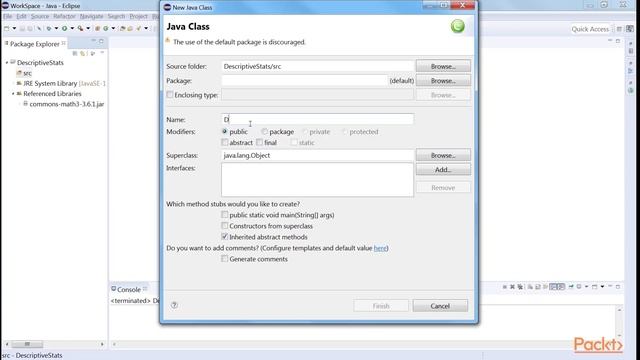Expand the JRE System Library node

pos(13,83)
